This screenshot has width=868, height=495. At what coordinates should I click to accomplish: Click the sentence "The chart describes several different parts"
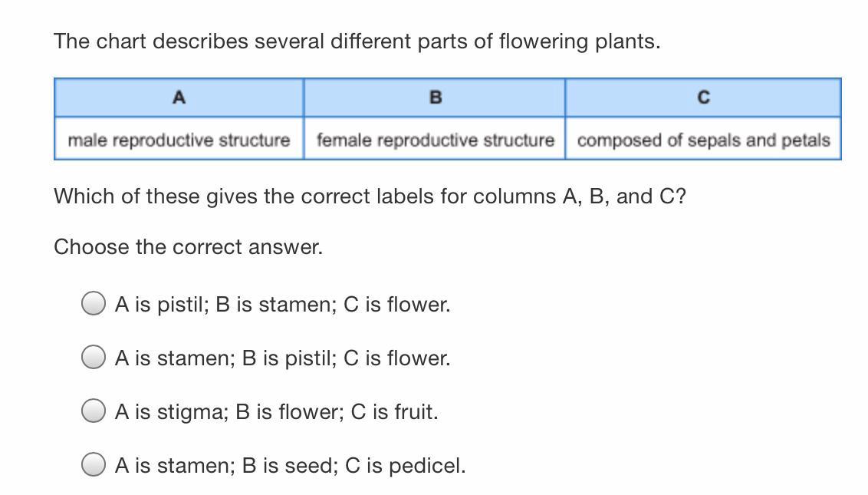[x=357, y=41]
